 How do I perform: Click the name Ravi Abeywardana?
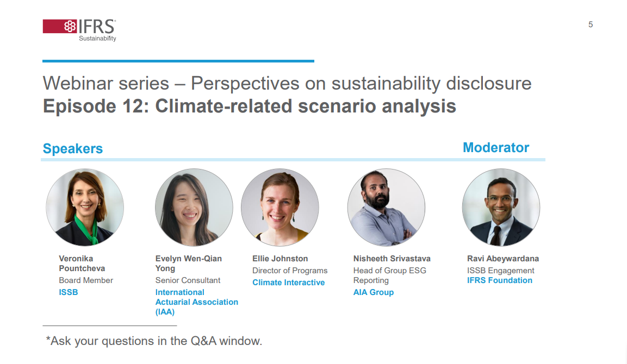(x=503, y=259)
